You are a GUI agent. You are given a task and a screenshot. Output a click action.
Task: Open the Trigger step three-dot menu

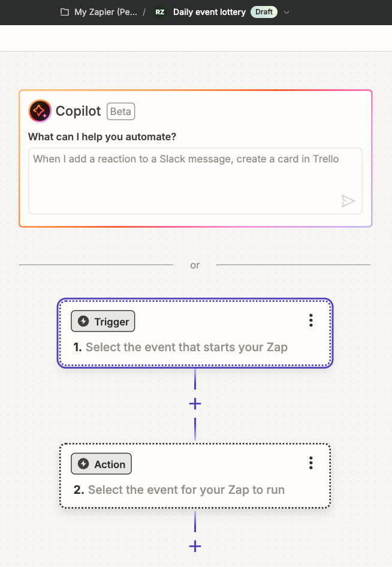(x=310, y=321)
